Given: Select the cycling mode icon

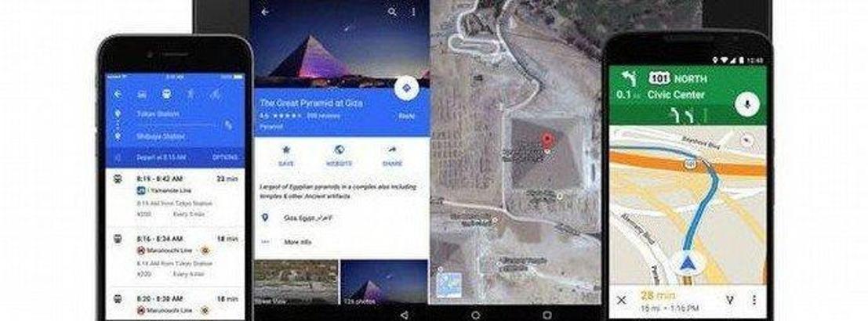Looking at the screenshot, I should coord(216,94).
